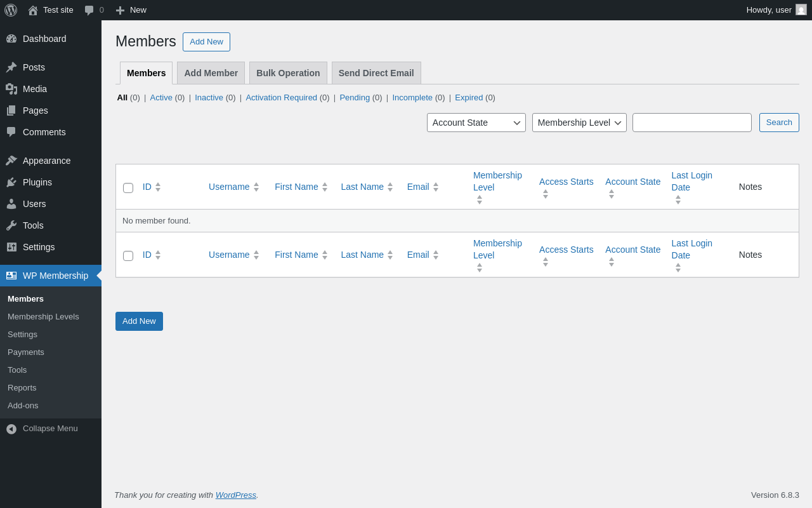Click Add New button beside Members heading
The image size is (812, 508).
point(206,42)
